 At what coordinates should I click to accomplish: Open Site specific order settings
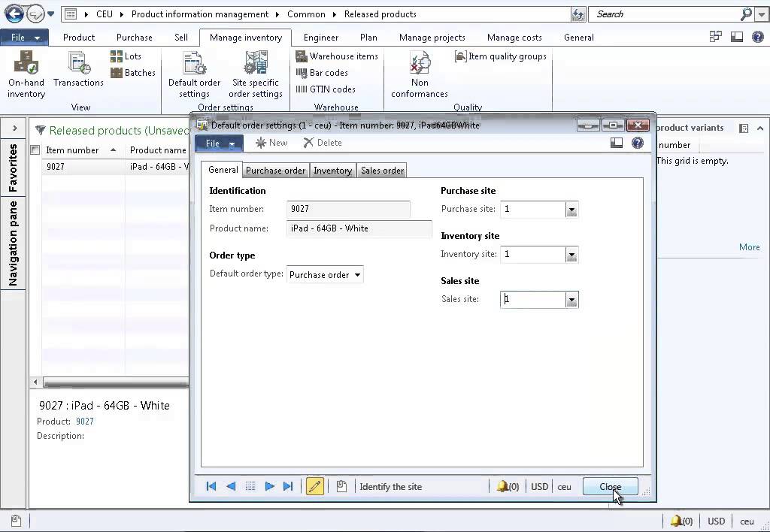256,74
